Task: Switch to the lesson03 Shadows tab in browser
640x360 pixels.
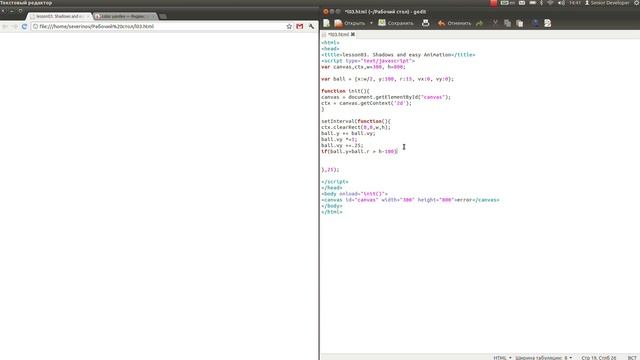Action: 60,16
